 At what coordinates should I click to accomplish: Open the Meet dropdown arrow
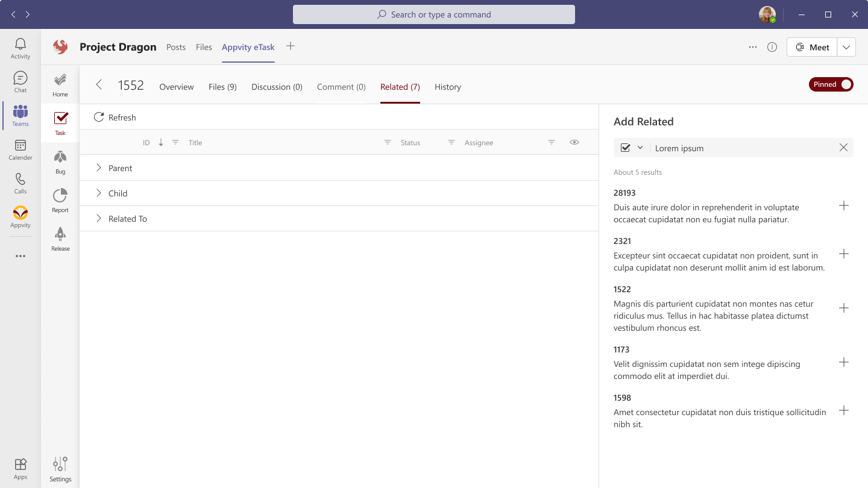[846, 46]
